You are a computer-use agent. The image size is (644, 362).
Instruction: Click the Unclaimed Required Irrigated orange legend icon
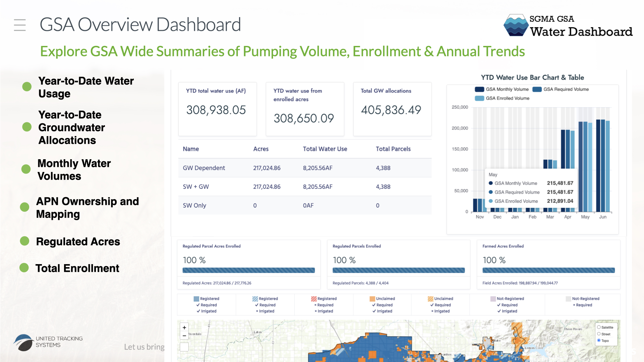coord(372,299)
